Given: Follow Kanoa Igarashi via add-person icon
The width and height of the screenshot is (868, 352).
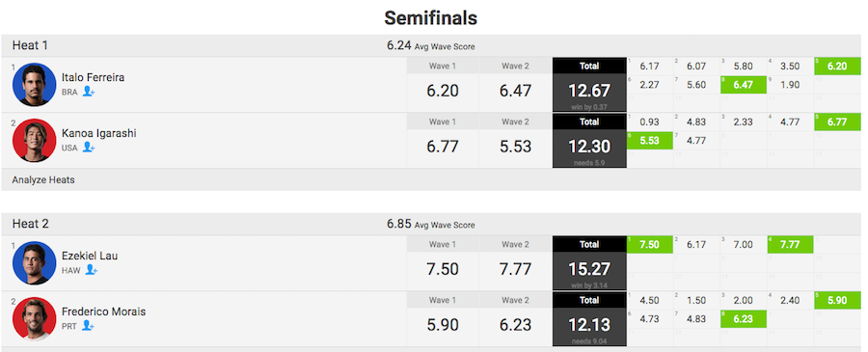Looking at the screenshot, I should pyautogui.click(x=89, y=148).
